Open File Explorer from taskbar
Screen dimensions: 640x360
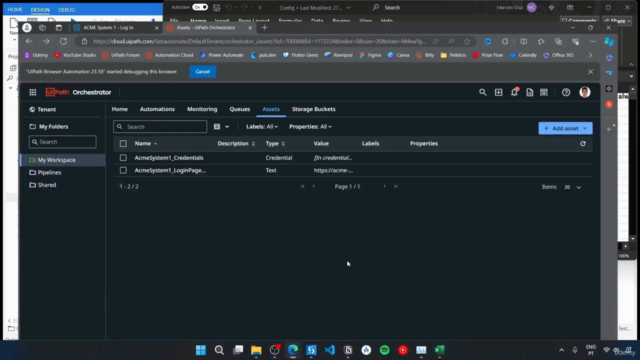(x=256, y=350)
